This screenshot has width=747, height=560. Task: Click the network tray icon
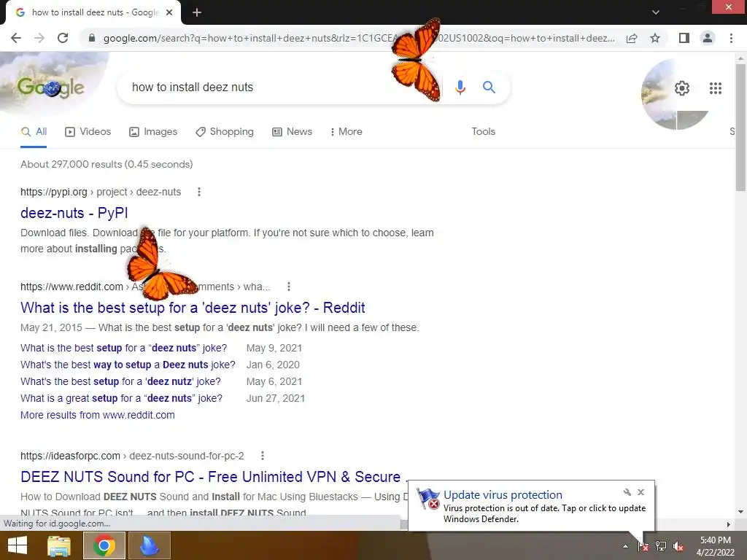(661, 546)
